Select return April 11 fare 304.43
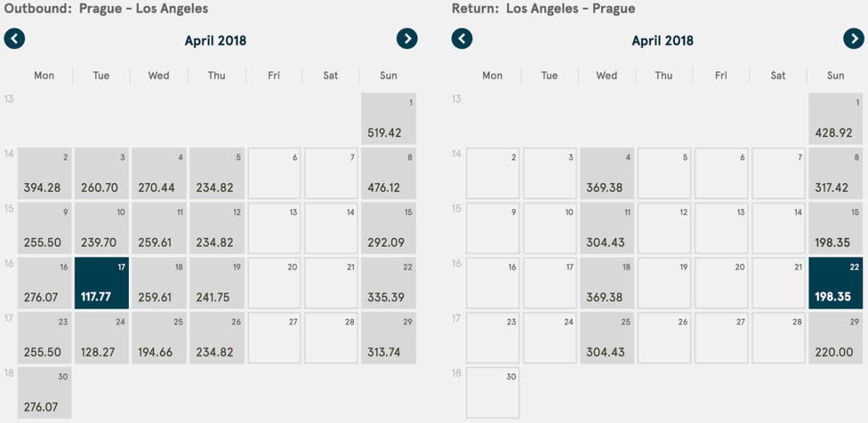This screenshot has height=423, width=868. [607, 228]
